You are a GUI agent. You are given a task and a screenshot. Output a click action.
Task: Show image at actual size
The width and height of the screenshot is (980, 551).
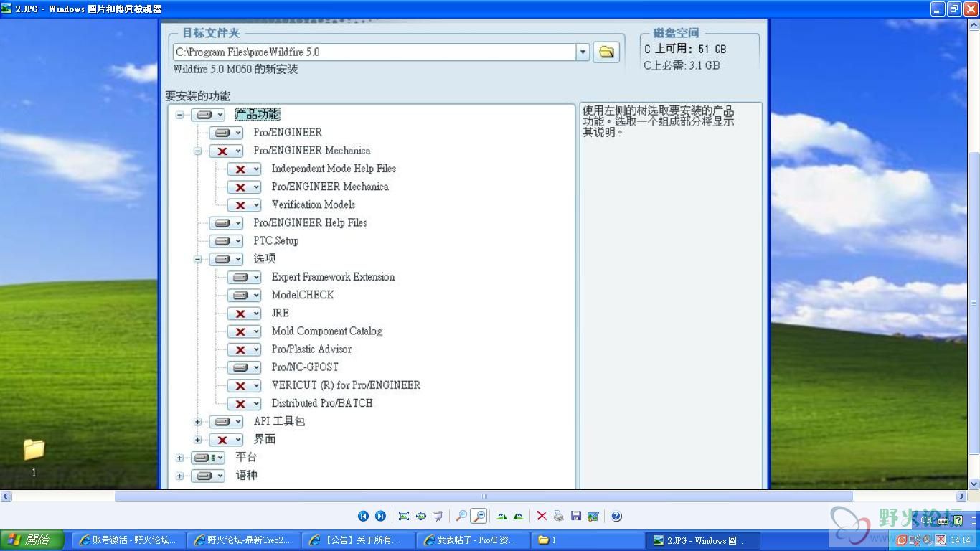(421, 516)
